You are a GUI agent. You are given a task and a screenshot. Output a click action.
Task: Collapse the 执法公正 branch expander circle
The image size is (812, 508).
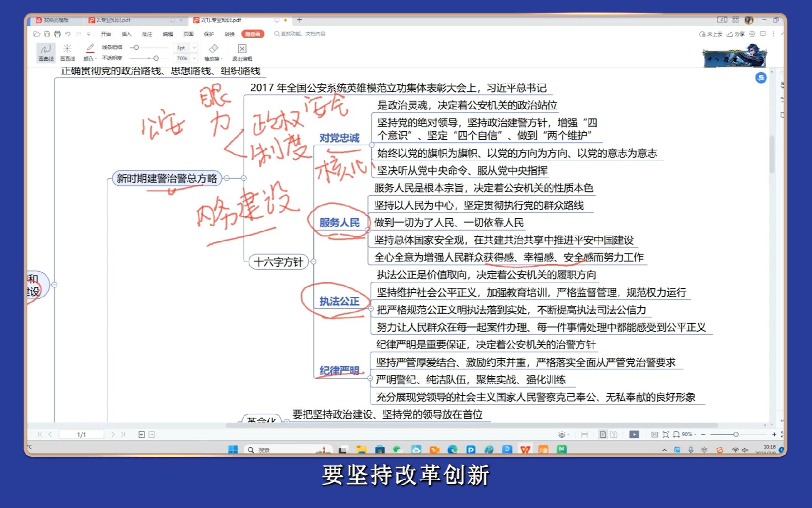click(371, 310)
